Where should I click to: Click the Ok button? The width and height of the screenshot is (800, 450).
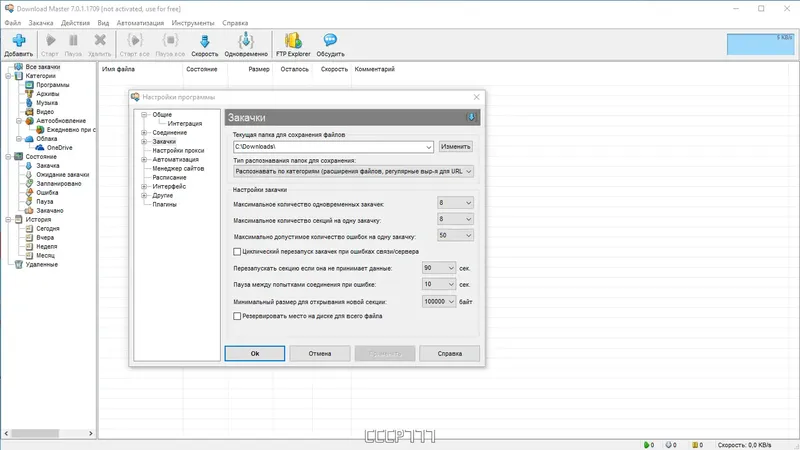255,354
